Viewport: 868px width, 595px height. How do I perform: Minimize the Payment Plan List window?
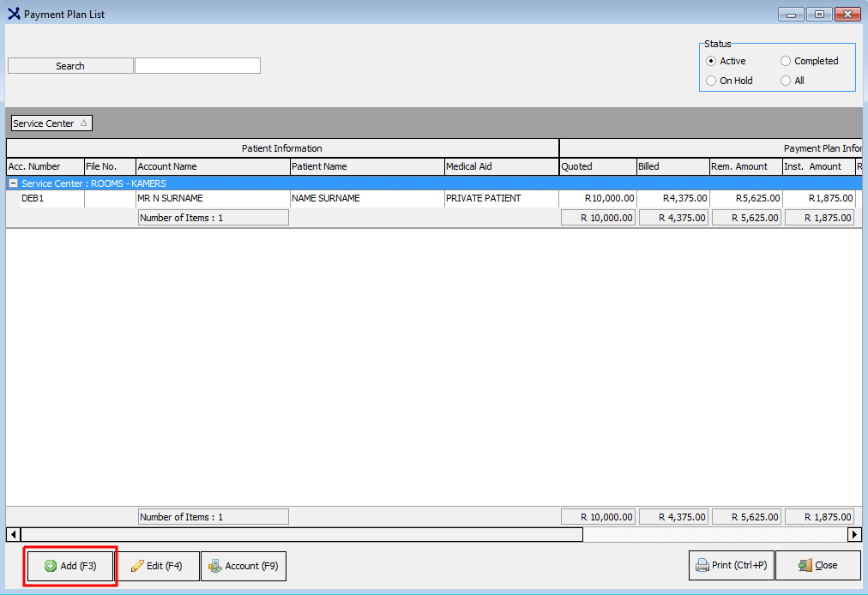coord(791,15)
